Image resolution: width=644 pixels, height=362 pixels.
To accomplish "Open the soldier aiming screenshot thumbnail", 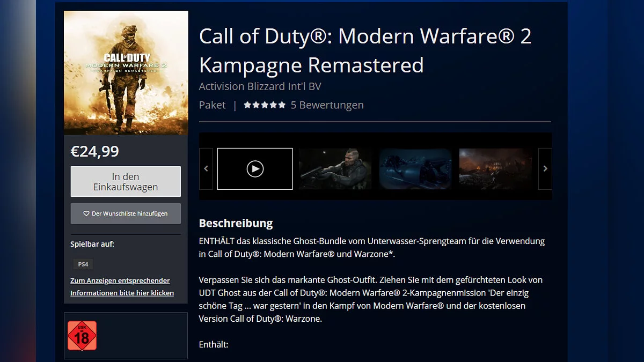I will pyautogui.click(x=335, y=169).
